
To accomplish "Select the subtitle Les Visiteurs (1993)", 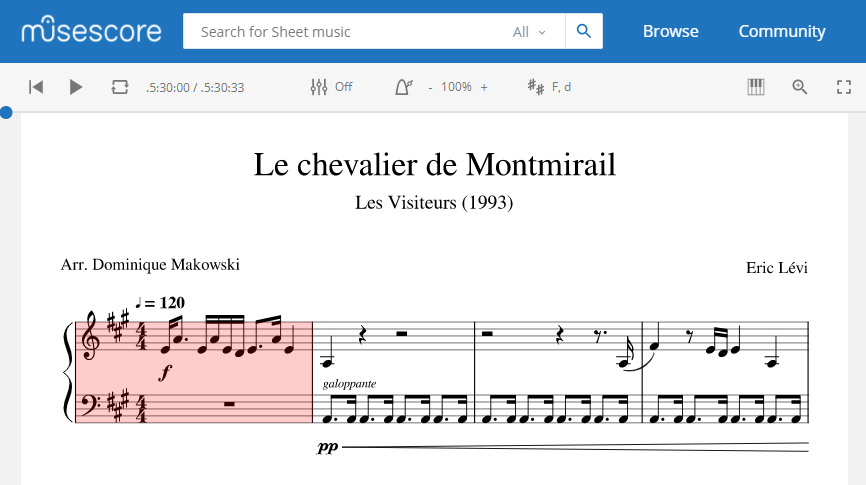I will (x=434, y=202).
